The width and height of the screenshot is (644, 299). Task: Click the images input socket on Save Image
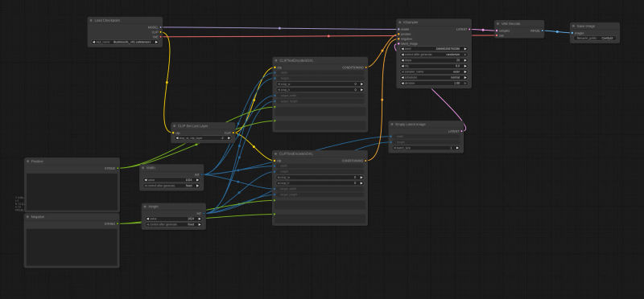(x=572, y=33)
